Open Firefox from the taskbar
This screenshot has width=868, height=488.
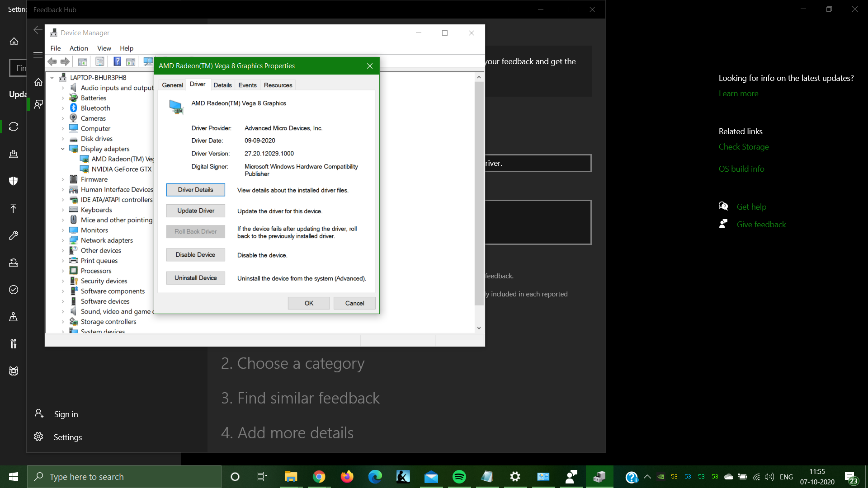[x=347, y=477]
